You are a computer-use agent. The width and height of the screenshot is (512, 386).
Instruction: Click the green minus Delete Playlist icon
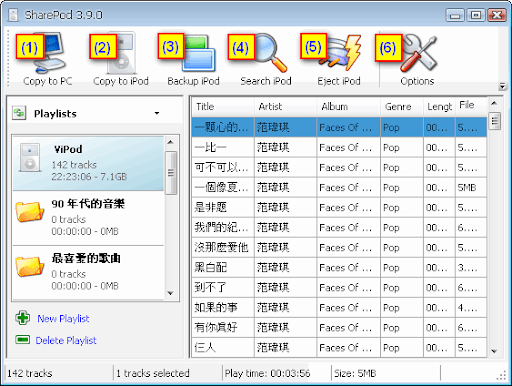click(23, 339)
